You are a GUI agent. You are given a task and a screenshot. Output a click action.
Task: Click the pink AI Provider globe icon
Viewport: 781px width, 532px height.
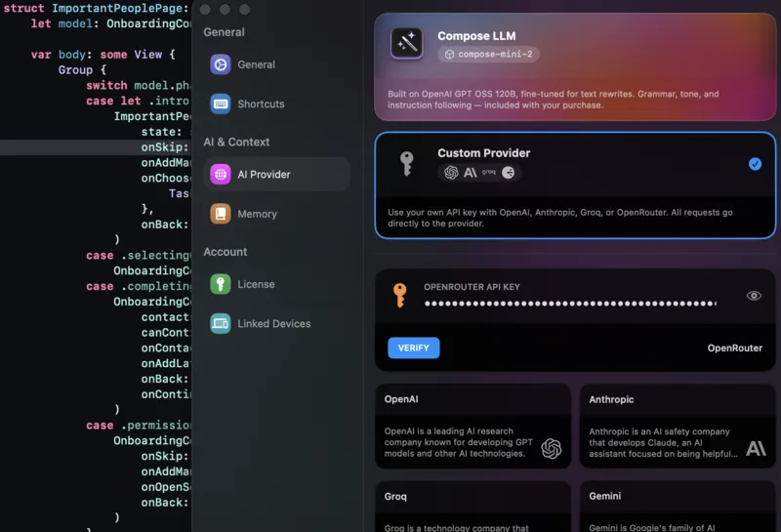pos(221,175)
